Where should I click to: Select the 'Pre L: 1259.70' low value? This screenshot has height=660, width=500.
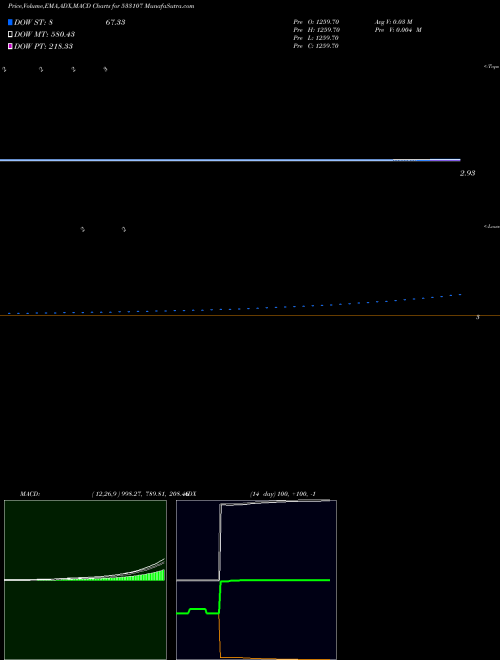[x=316, y=38]
